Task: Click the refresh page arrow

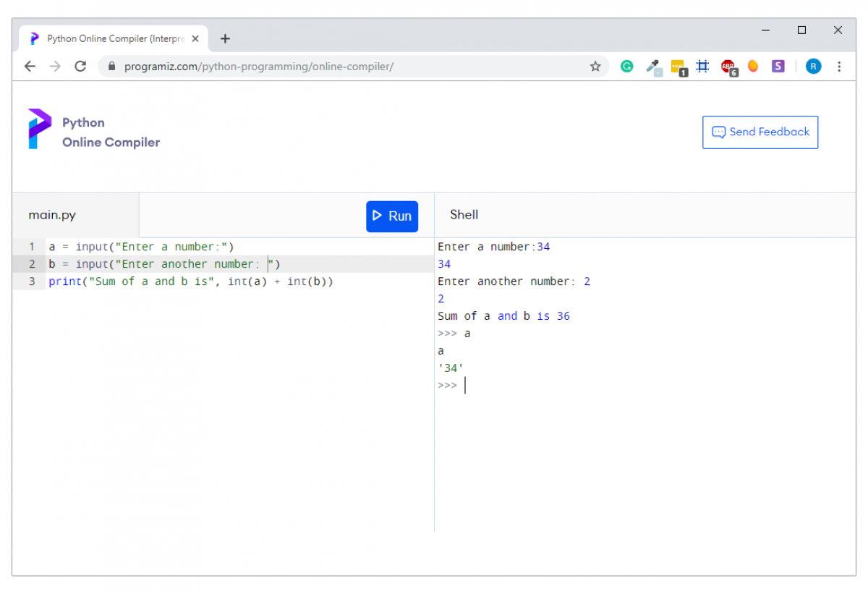Action: tap(80, 66)
